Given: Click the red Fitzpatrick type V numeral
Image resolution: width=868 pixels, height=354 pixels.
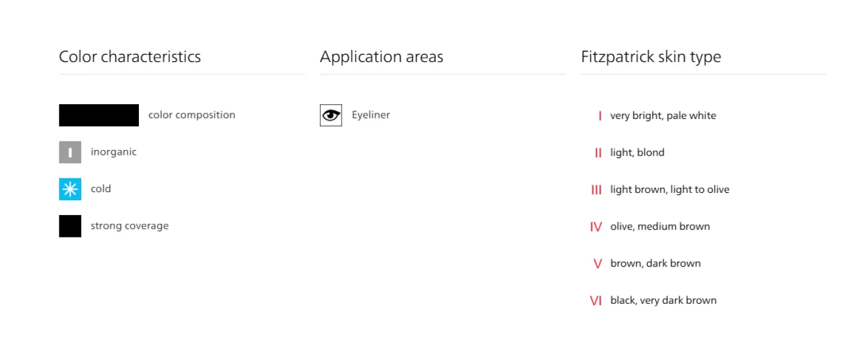Looking at the screenshot, I should pyautogui.click(x=598, y=263).
